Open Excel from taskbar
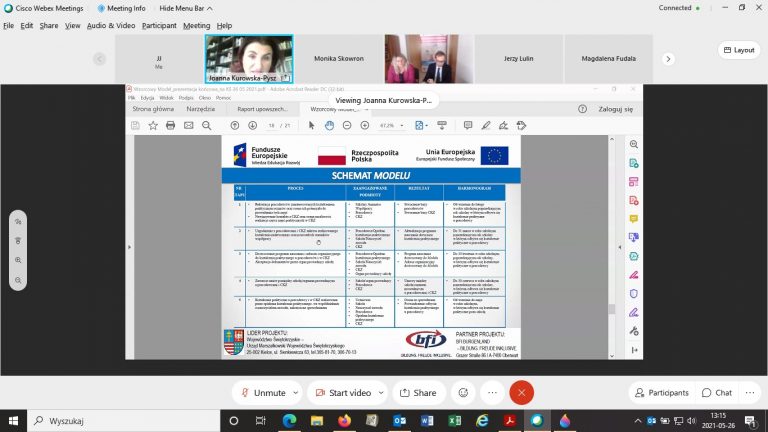Screen dimensions: 768x432 click(x=455, y=421)
